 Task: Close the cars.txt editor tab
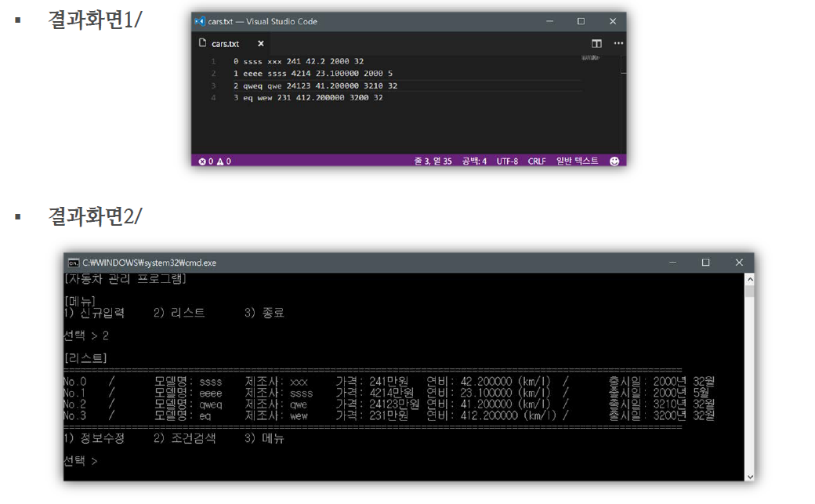(x=261, y=44)
